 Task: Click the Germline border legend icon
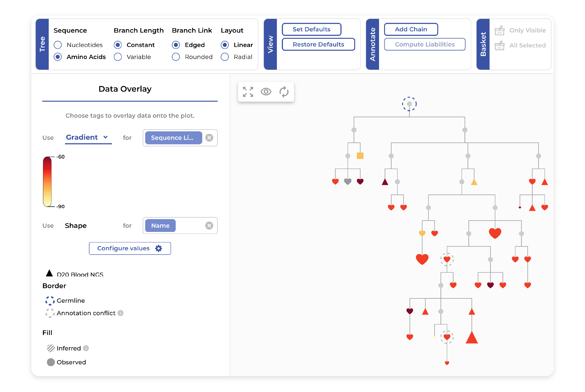coord(50,301)
